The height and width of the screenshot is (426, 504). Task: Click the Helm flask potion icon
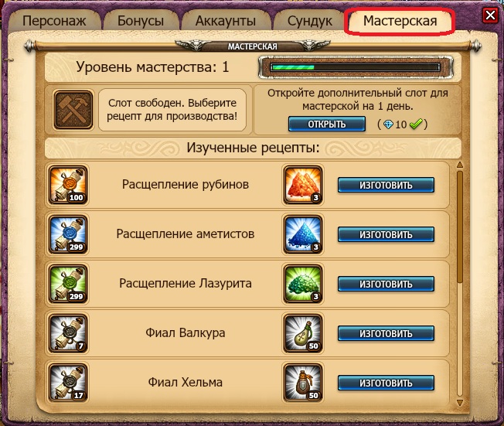[x=303, y=383]
